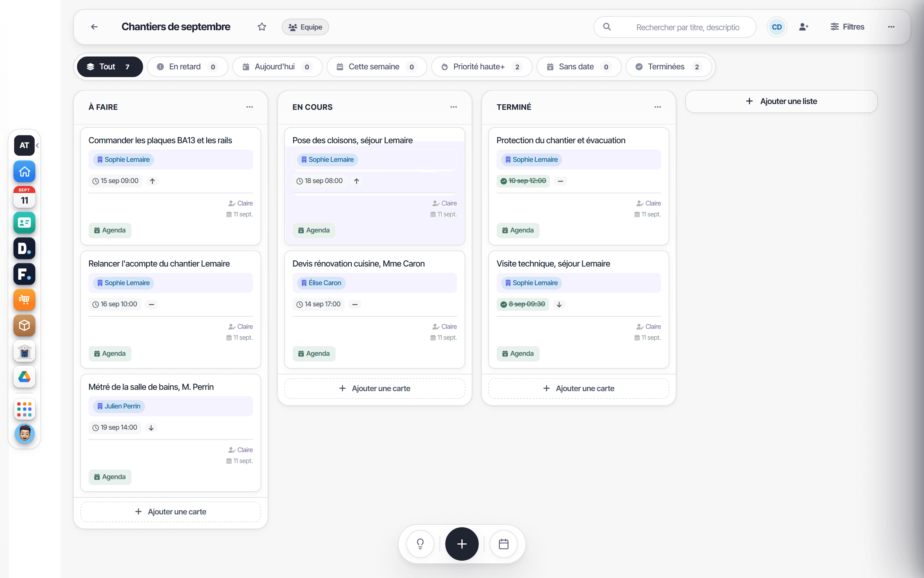
Task: Open the home app in sidebar
Action: pyautogui.click(x=24, y=172)
